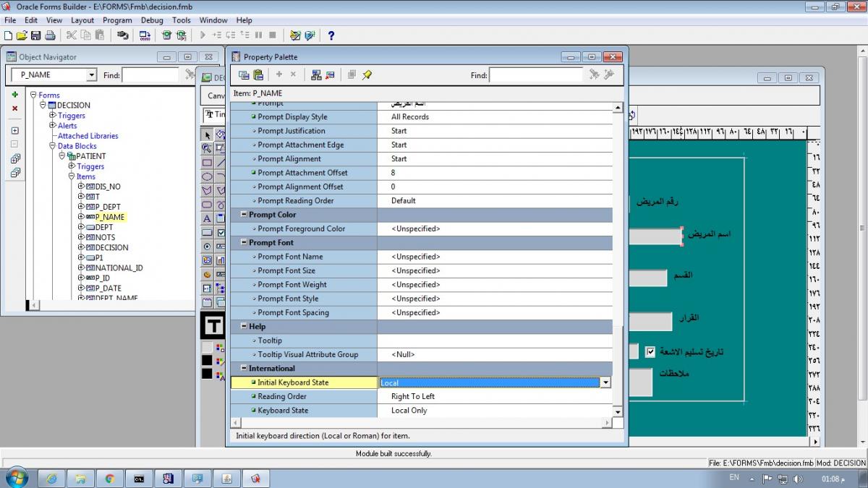
Task: Click the red Delete X icon in Object Navigator
Action: click(x=14, y=108)
